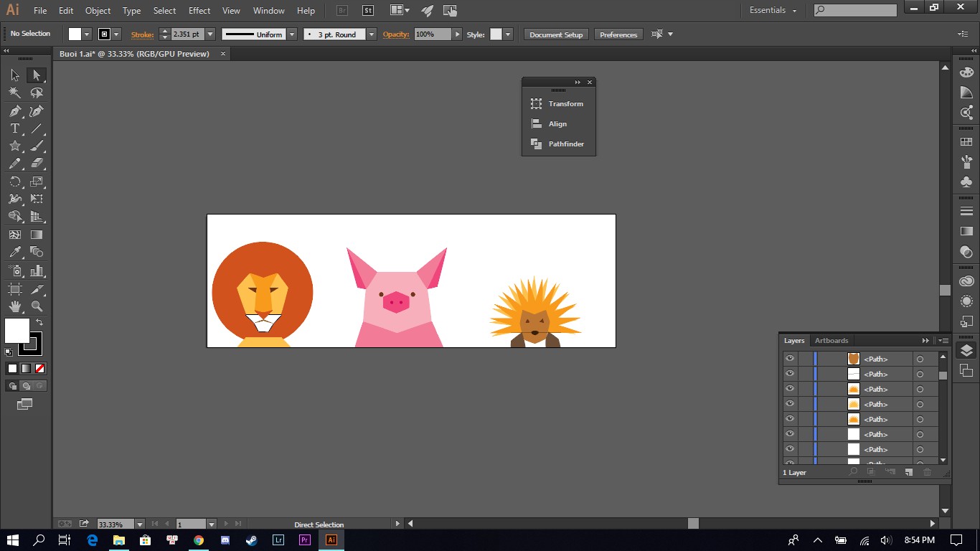Screen dimensions: 980x551
Task: Open the fill color dropdown in control bar
Action: [87, 34]
